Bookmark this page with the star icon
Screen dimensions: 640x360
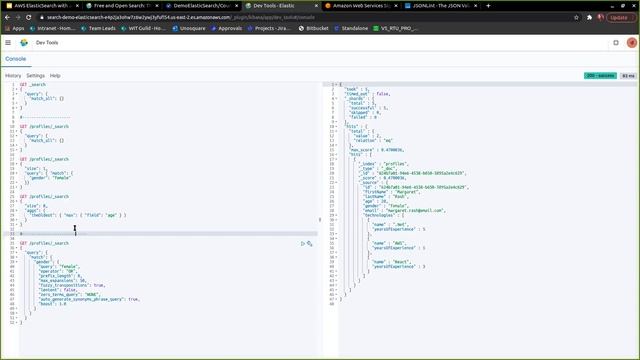click(x=576, y=18)
